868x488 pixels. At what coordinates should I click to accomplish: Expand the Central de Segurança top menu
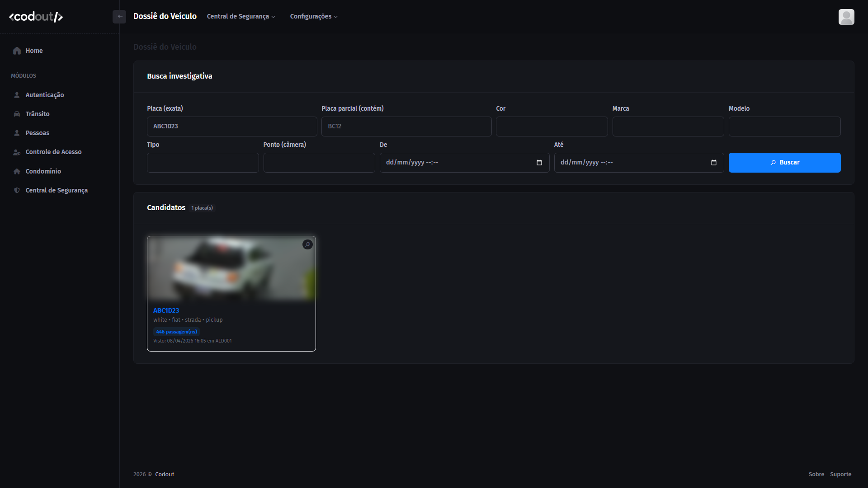coord(241,16)
